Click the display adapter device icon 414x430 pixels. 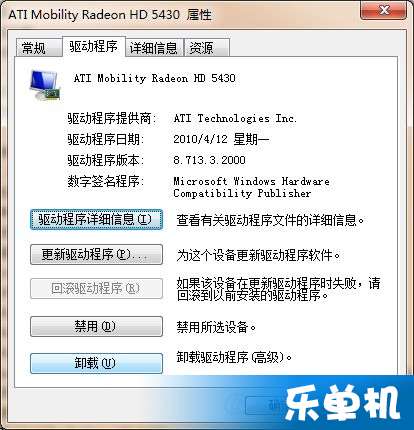coord(45,85)
